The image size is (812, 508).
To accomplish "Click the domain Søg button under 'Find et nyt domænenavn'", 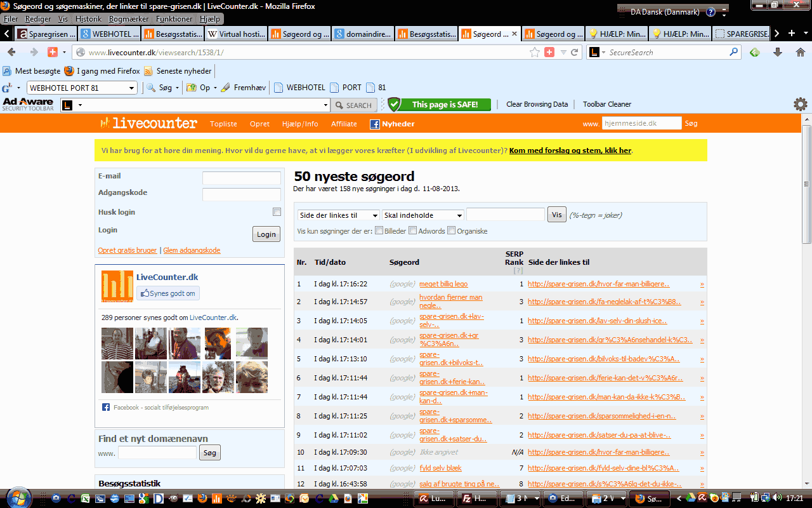I will click(210, 453).
